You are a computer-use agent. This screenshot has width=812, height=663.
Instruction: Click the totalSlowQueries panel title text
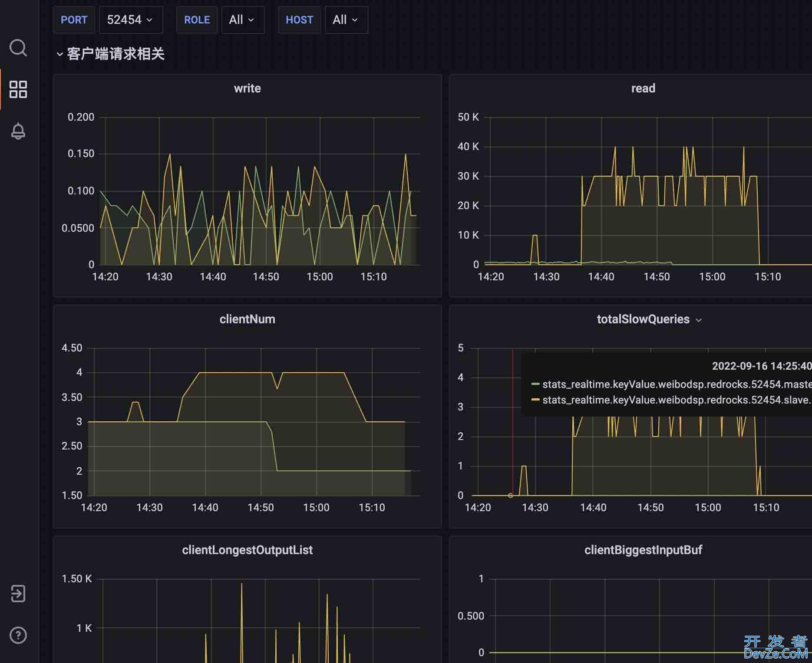[x=643, y=319]
